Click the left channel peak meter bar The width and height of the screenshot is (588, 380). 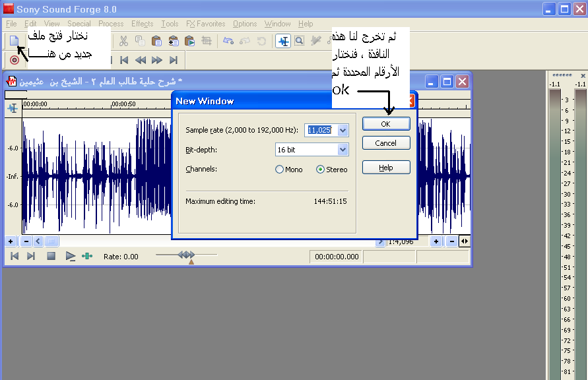(555, 234)
